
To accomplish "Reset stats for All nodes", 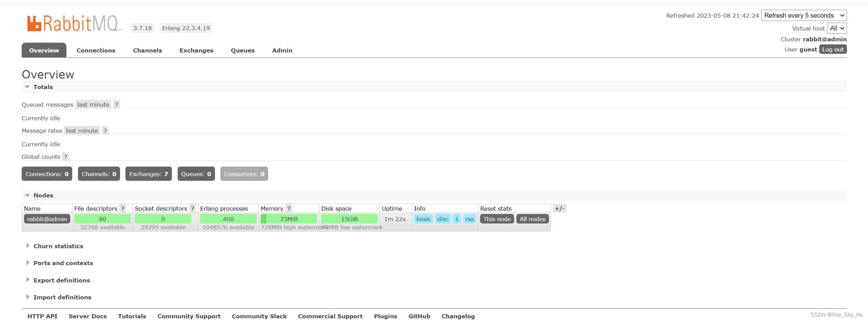I will (x=533, y=219).
